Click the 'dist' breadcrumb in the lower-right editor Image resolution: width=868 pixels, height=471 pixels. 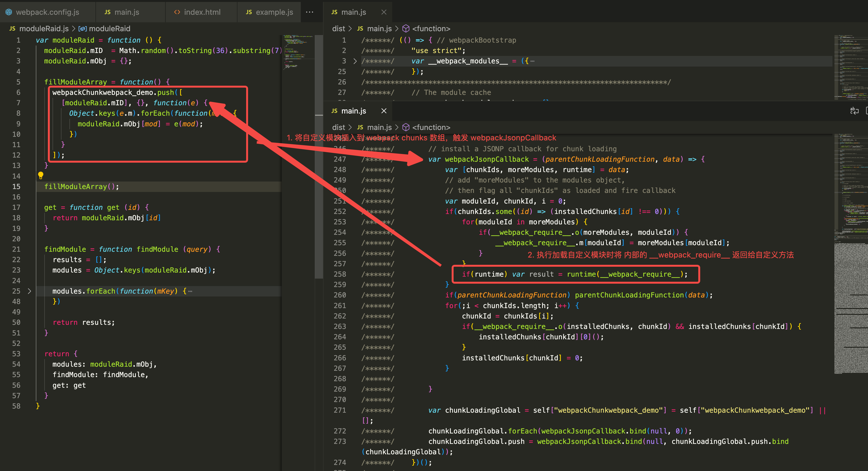[338, 128]
